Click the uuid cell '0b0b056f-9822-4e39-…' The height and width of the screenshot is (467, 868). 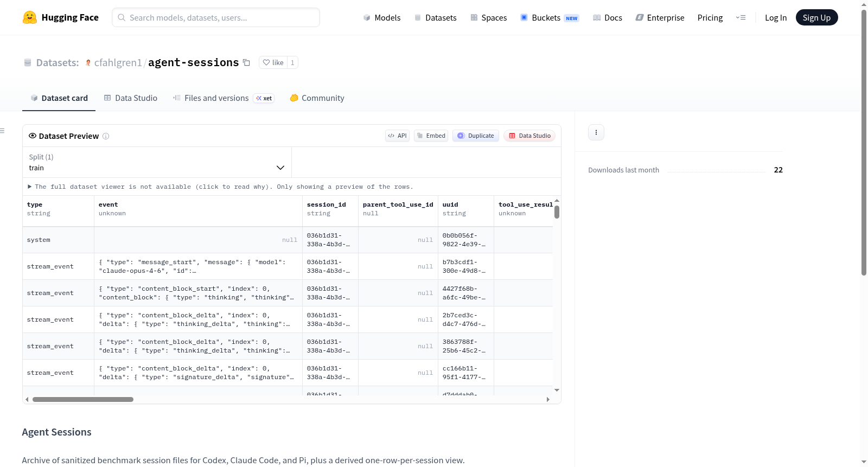click(x=466, y=240)
